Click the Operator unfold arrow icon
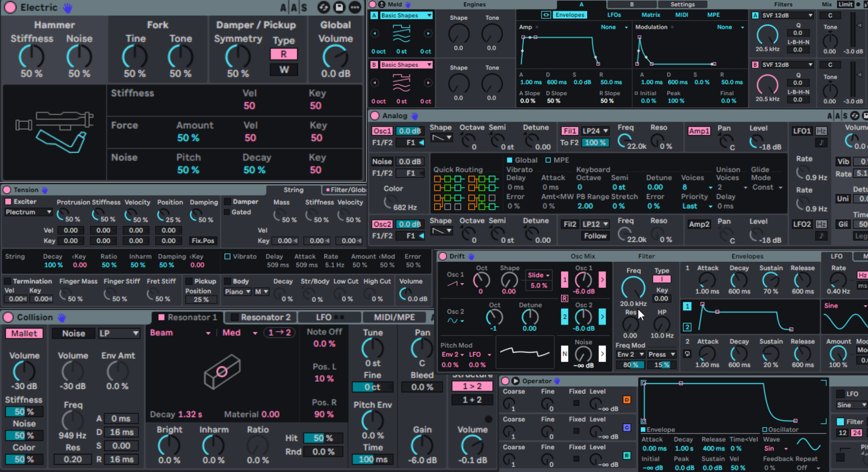 coord(515,381)
